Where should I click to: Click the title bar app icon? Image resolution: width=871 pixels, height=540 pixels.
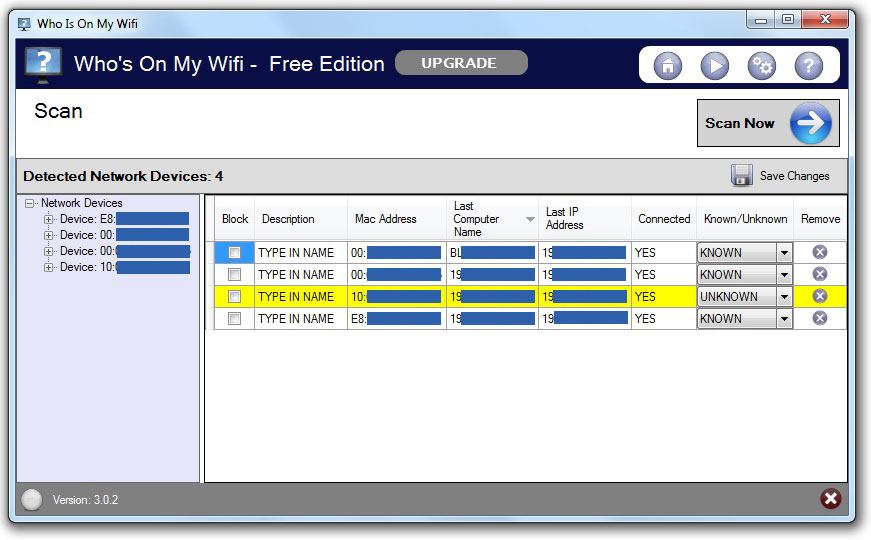pyautogui.click(x=24, y=24)
